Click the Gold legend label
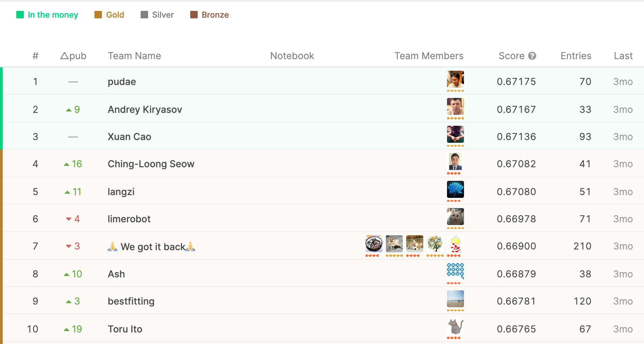 pos(115,15)
